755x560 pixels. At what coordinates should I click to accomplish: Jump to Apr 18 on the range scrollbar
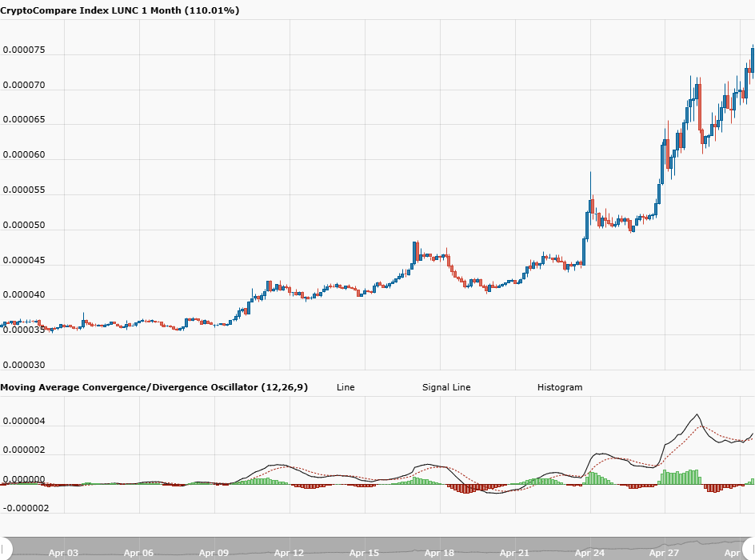pyautogui.click(x=439, y=553)
